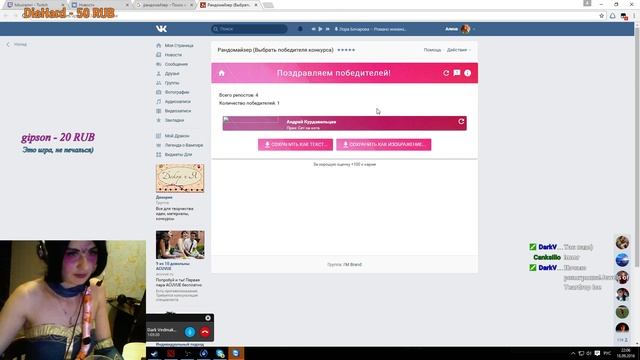Click the home icon in pink banner
Viewport: 640px width, 360px height.
[222, 73]
